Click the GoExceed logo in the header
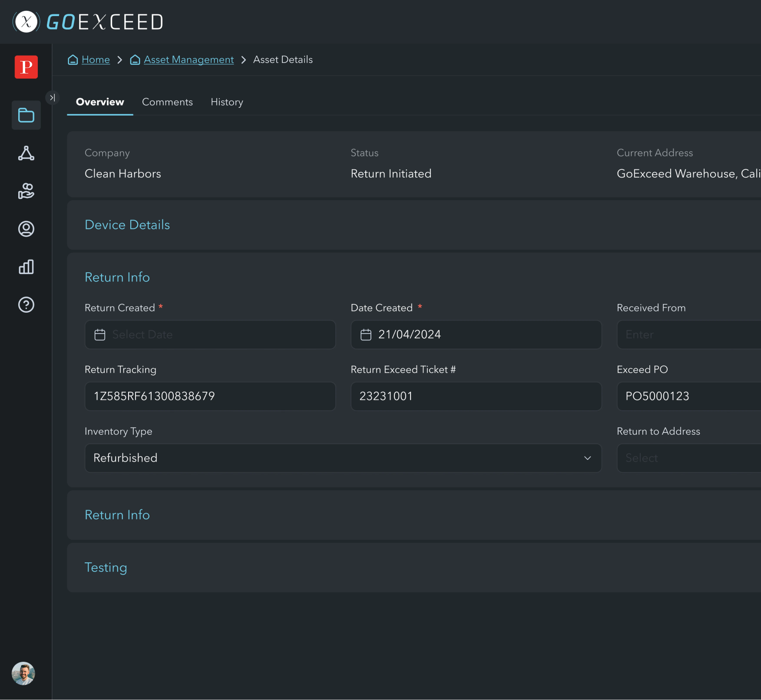The height and width of the screenshot is (700, 761). pyautogui.click(x=88, y=21)
